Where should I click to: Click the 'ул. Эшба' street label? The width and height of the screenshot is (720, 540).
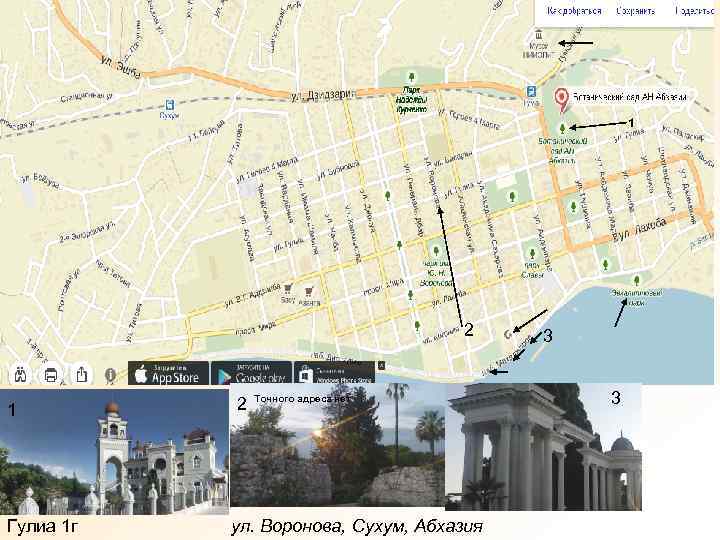pos(121,66)
